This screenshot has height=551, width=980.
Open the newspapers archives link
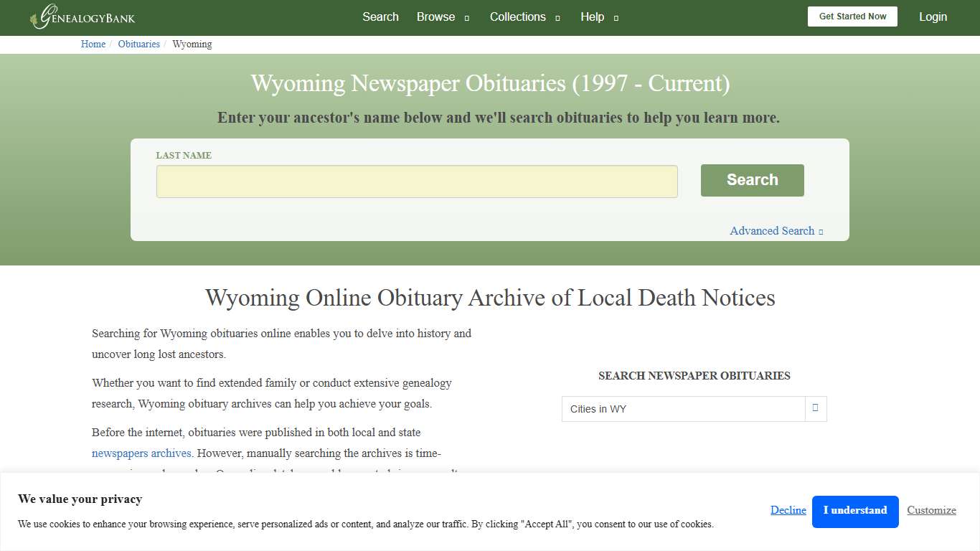tap(141, 453)
